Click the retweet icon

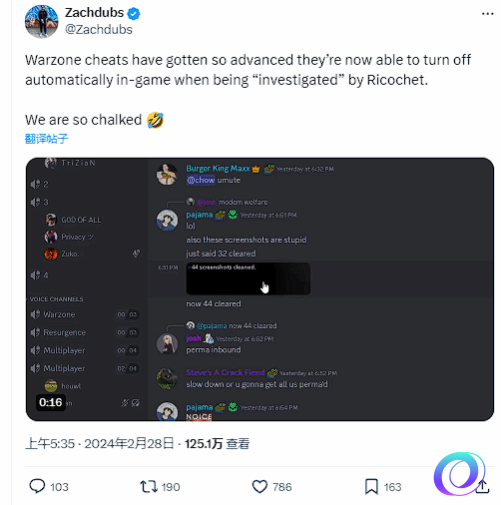[x=149, y=487]
